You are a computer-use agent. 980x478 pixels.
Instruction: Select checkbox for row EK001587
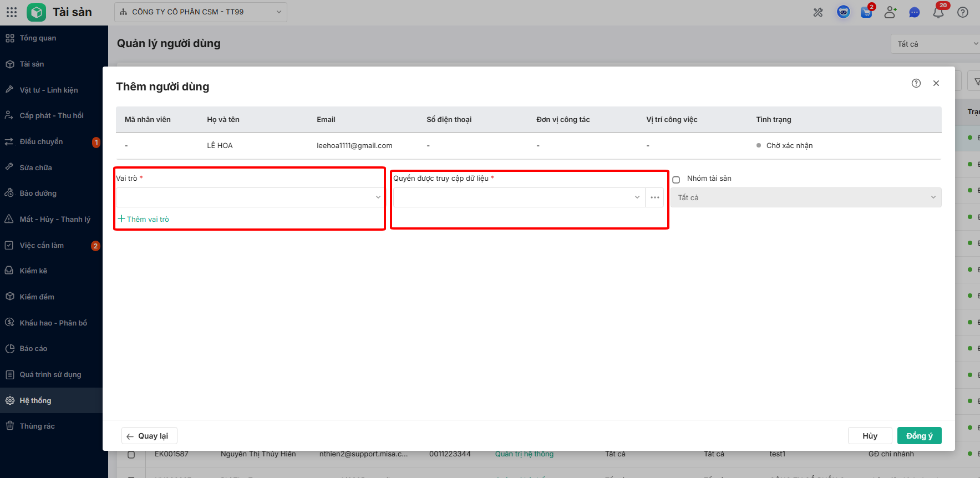point(131,455)
